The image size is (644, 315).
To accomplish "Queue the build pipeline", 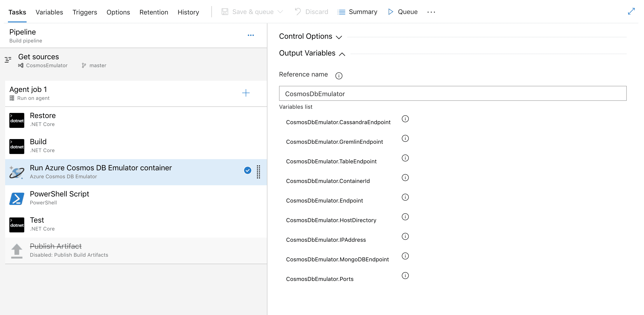I will [403, 12].
